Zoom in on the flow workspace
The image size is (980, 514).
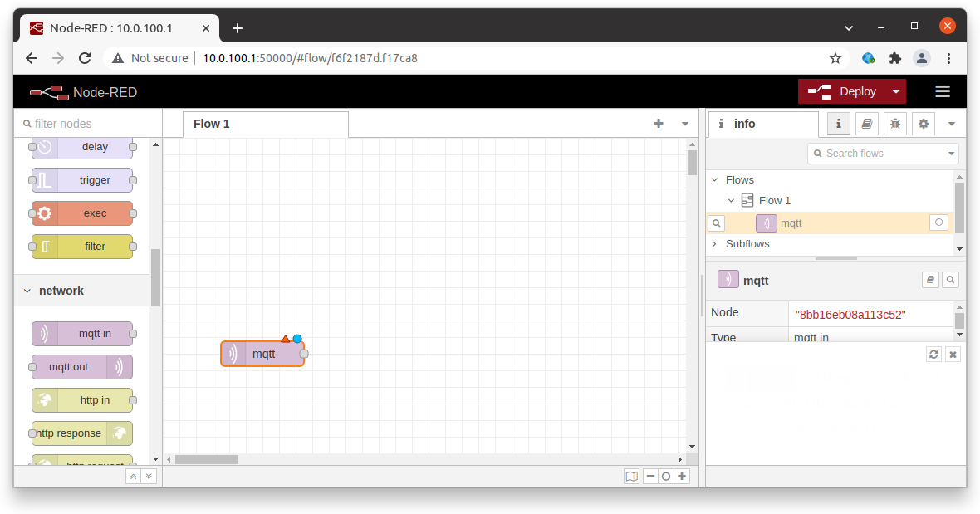click(x=682, y=476)
